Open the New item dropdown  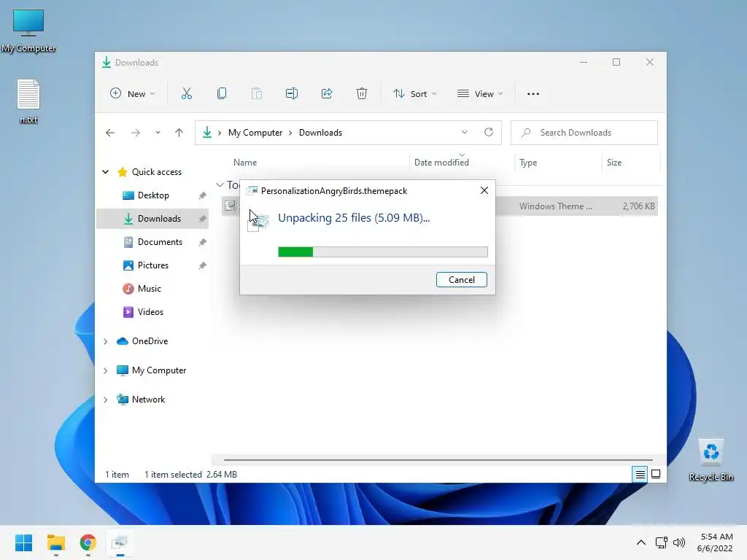click(133, 94)
